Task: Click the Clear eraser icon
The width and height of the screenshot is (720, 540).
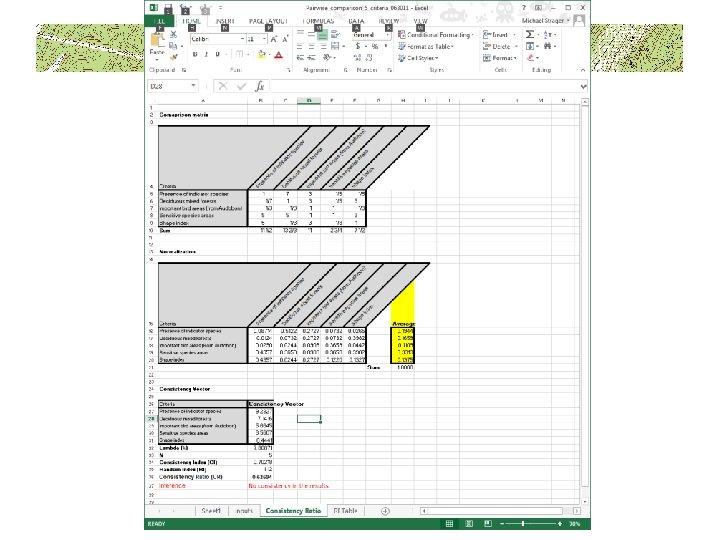Action: tap(530, 57)
